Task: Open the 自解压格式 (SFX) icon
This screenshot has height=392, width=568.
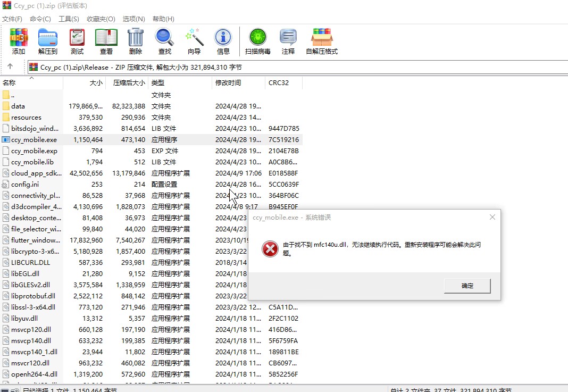Action: click(x=322, y=41)
